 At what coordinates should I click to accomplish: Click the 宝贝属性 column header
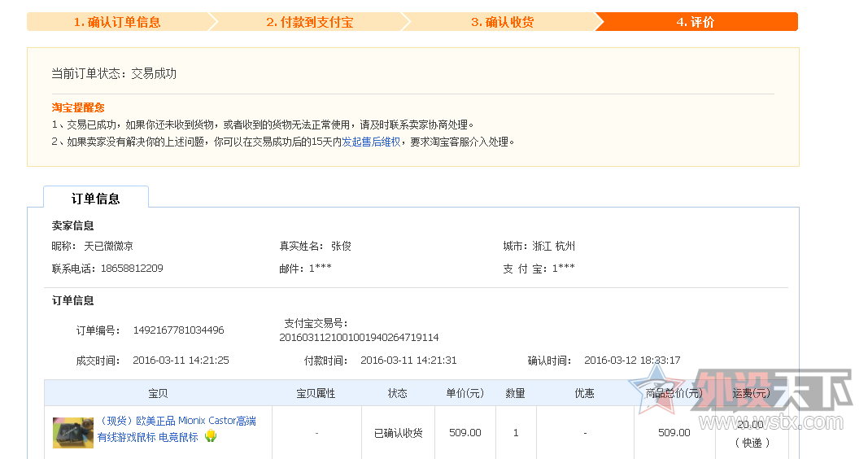(316, 393)
